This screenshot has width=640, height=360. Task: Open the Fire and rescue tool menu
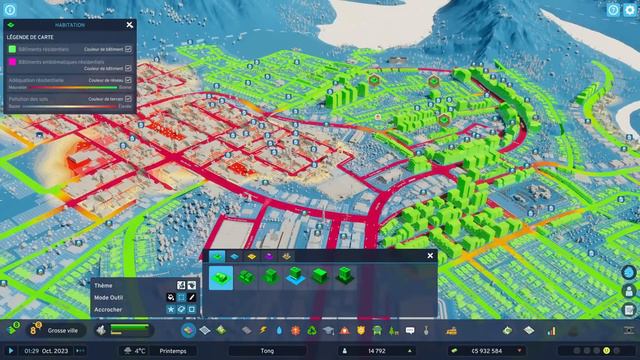(344, 330)
